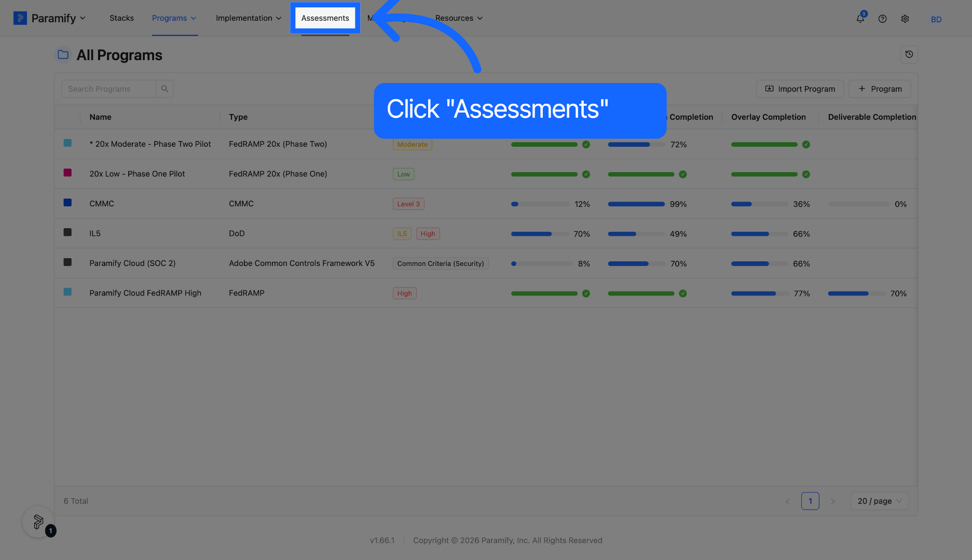Open the help question mark icon
This screenshot has width=972, height=560.
click(x=882, y=19)
